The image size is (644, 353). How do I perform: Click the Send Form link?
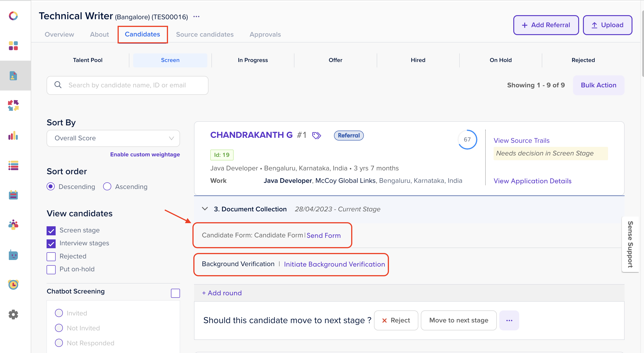pyautogui.click(x=324, y=235)
